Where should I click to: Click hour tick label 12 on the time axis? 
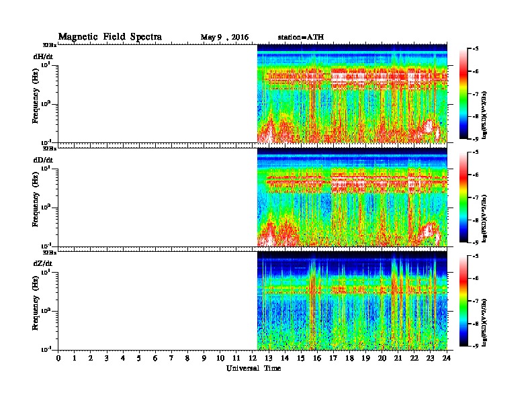[x=253, y=358]
